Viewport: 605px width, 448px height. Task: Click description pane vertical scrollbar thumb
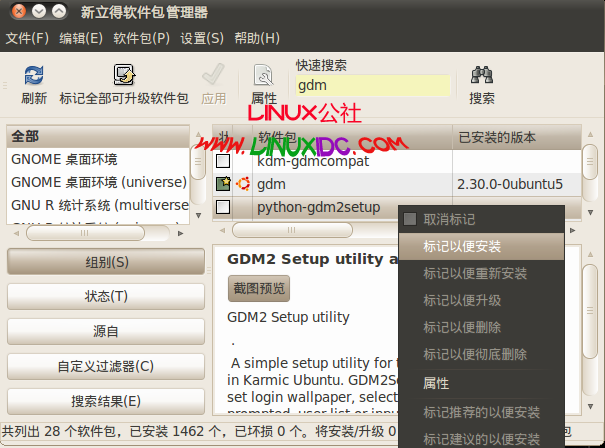[x=590, y=311]
